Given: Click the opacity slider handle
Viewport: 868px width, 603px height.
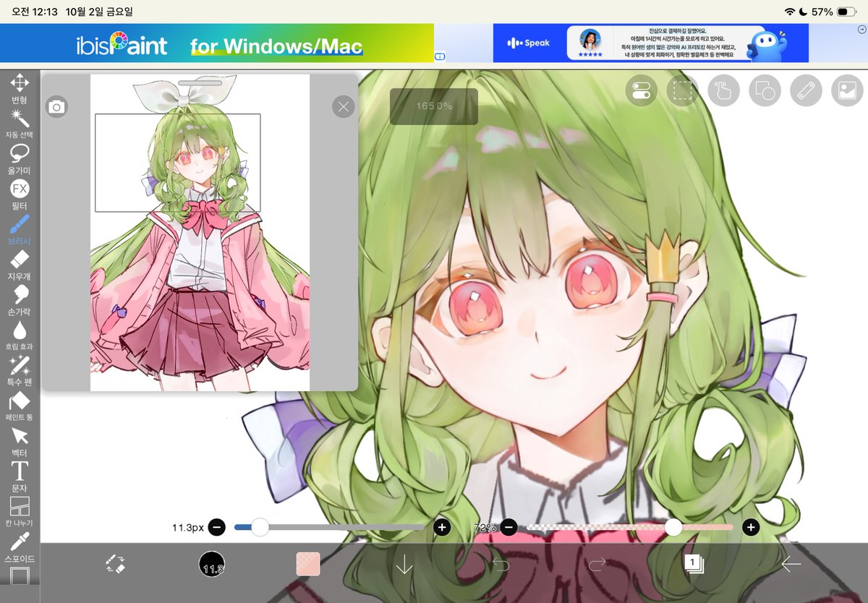Looking at the screenshot, I should click(x=673, y=527).
